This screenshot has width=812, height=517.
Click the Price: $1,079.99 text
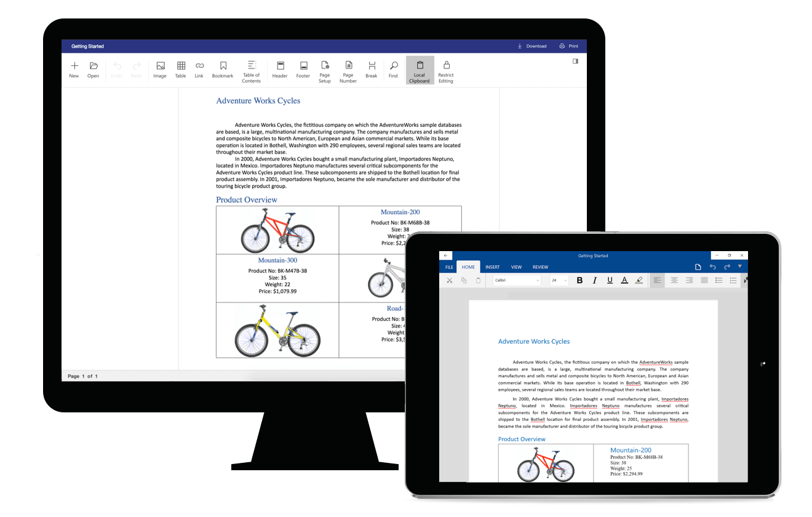277,291
